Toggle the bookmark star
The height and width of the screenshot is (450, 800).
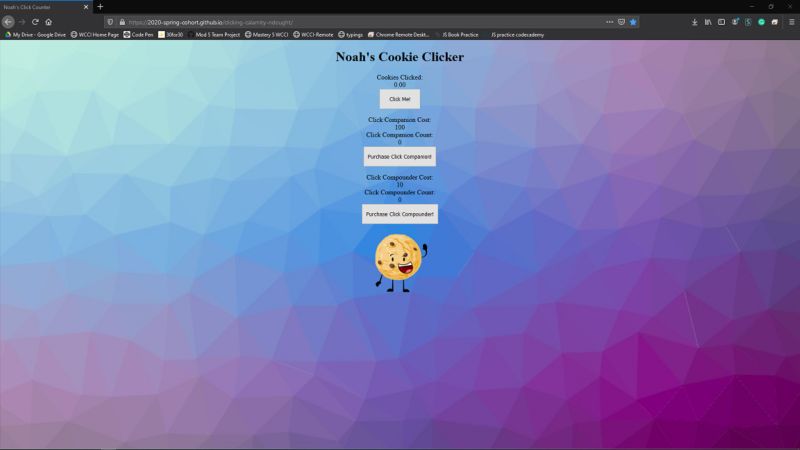(633, 22)
